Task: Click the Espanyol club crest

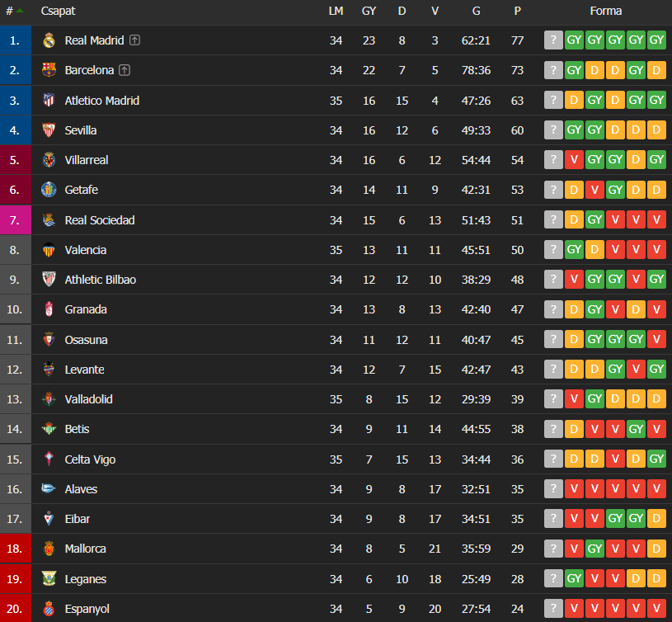Action: [x=49, y=609]
